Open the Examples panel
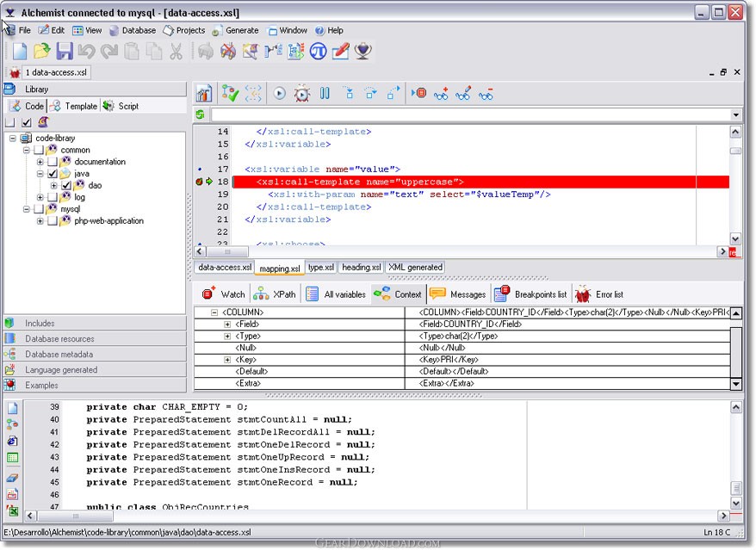This screenshot has height=550, width=756. coord(95,385)
